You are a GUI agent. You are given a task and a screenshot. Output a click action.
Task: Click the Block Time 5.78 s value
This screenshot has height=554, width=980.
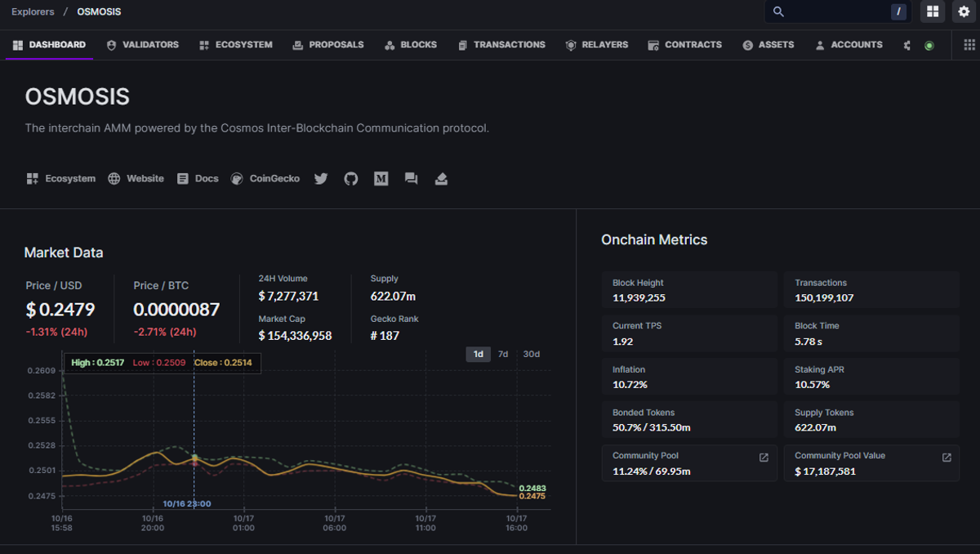808,341
